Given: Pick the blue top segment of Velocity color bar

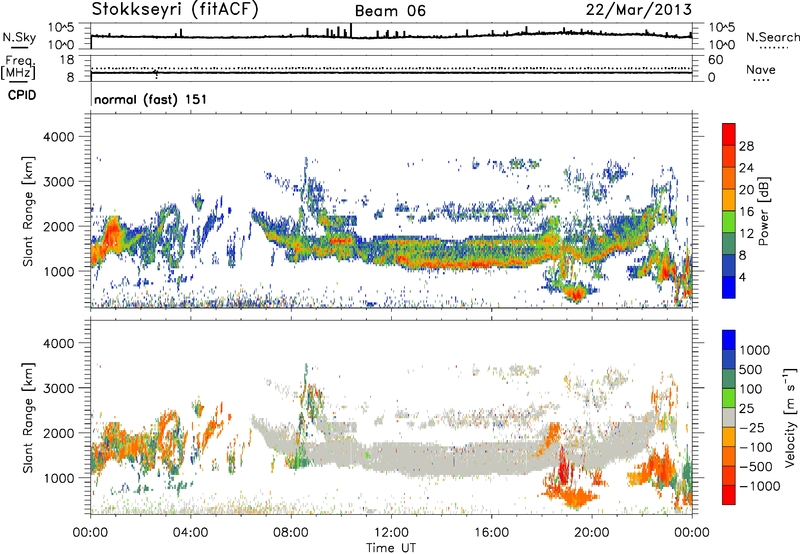Looking at the screenshot, I should tap(729, 340).
